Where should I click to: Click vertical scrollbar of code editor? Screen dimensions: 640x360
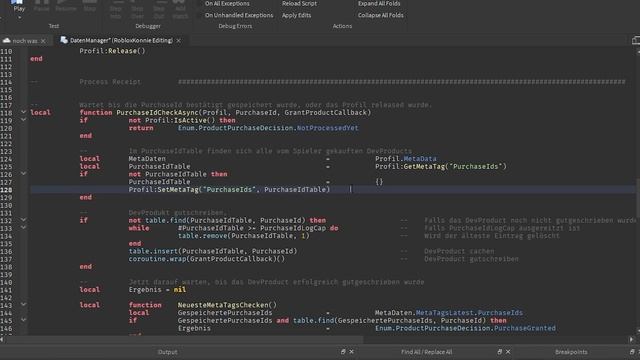(638, 198)
